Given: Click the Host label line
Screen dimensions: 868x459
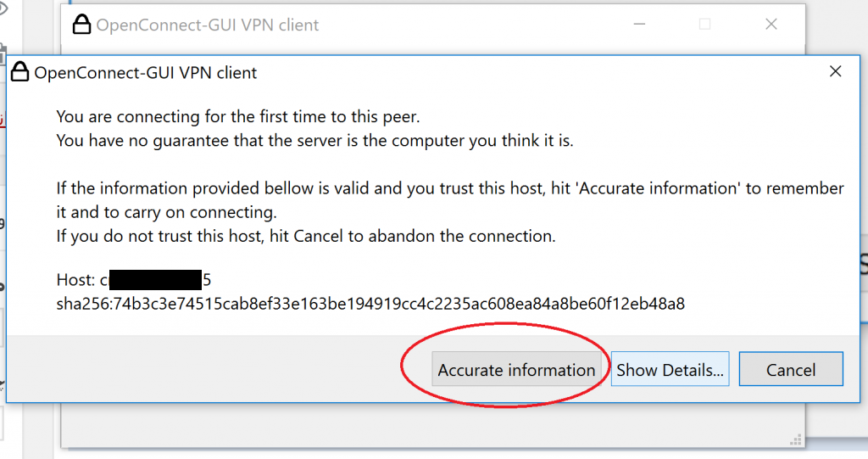Looking at the screenshot, I should click(78, 280).
